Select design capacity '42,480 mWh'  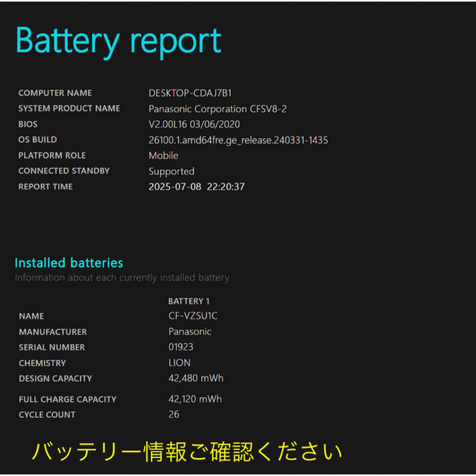pos(196,378)
